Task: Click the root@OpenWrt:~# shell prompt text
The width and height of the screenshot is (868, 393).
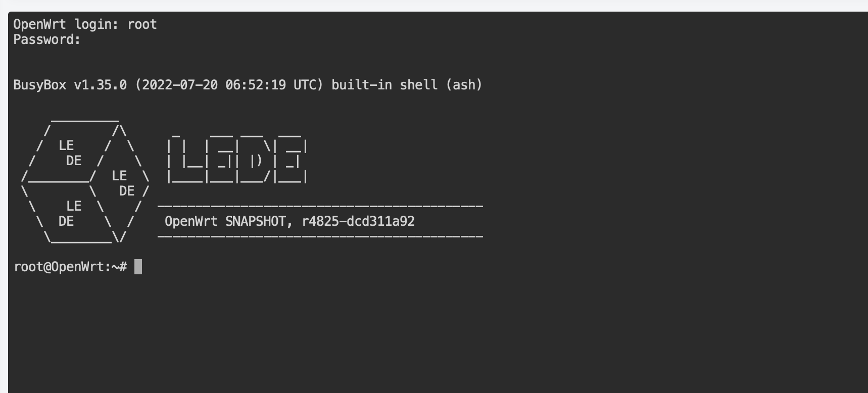Action: (70, 267)
